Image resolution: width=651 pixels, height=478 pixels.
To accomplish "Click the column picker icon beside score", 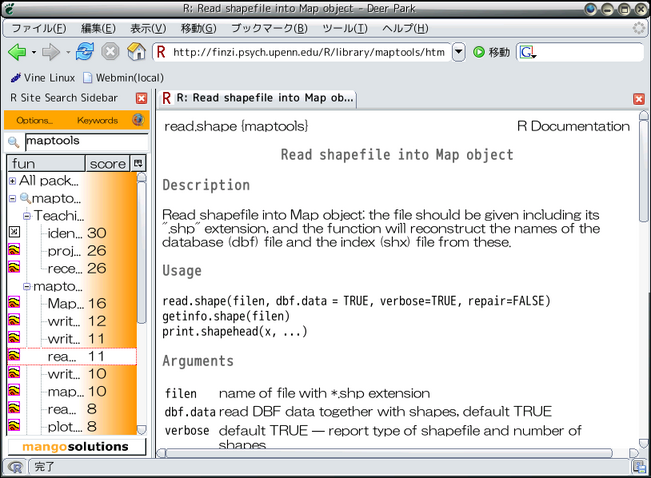I will tap(139, 163).
